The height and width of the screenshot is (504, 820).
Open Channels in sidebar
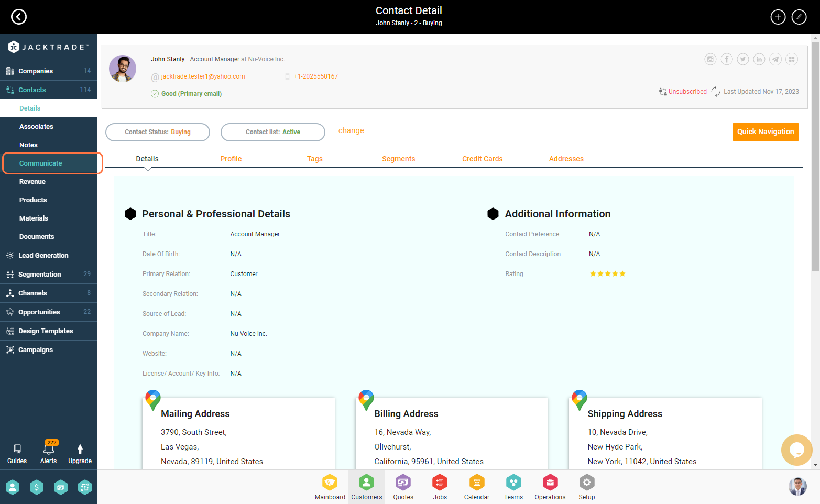coord(48,293)
